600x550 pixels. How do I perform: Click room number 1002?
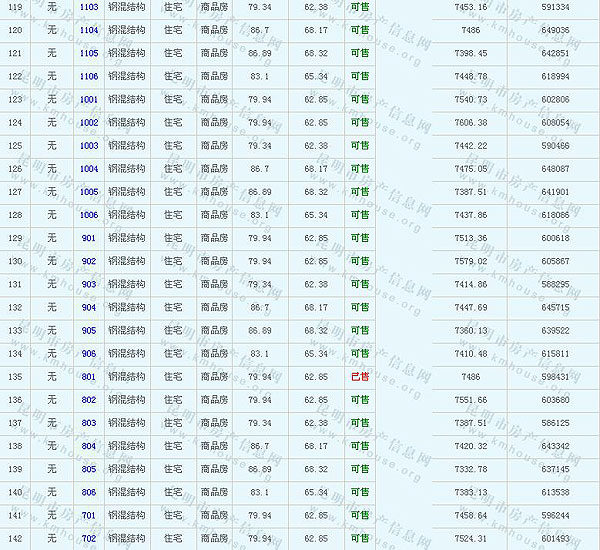pos(89,122)
